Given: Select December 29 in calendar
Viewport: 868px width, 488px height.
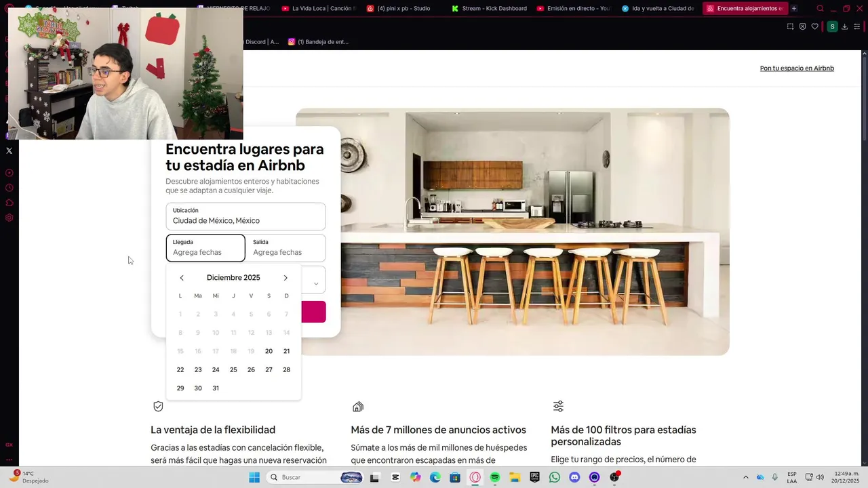Looking at the screenshot, I should pyautogui.click(x=180, y=388).
